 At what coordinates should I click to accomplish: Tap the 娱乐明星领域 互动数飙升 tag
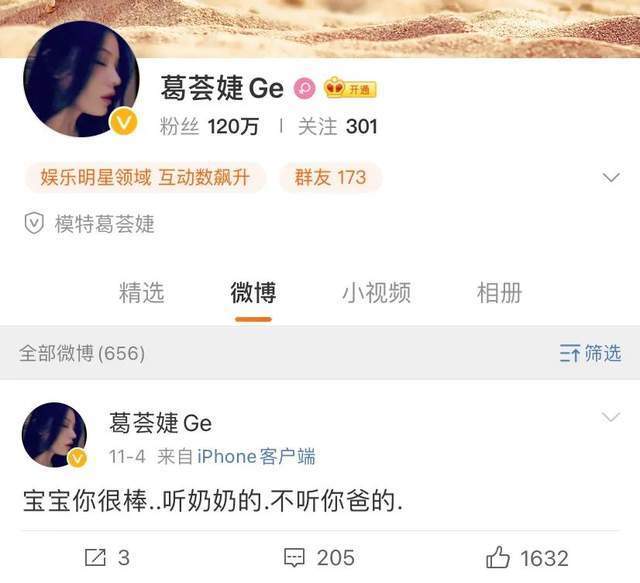tap(145, 178)
